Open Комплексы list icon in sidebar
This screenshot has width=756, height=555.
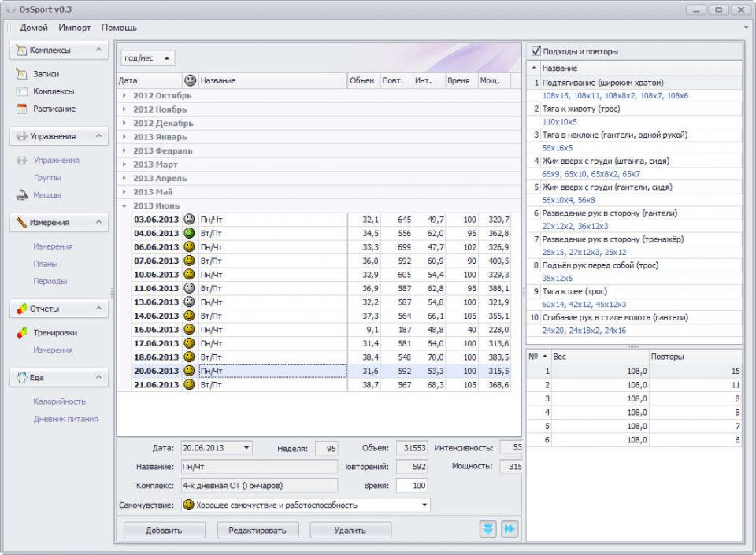(x=21, y=91)
